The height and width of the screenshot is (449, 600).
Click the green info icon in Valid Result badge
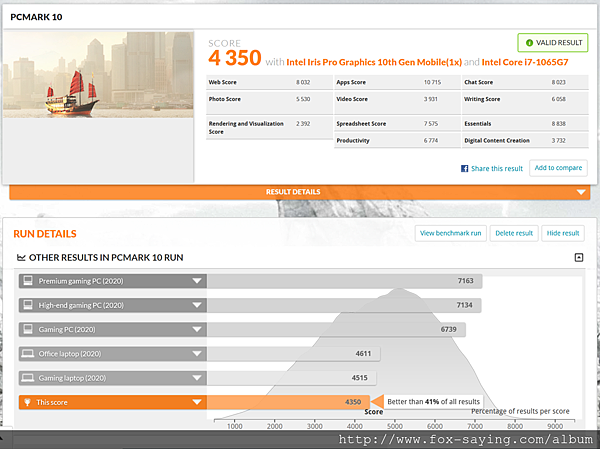529,43
